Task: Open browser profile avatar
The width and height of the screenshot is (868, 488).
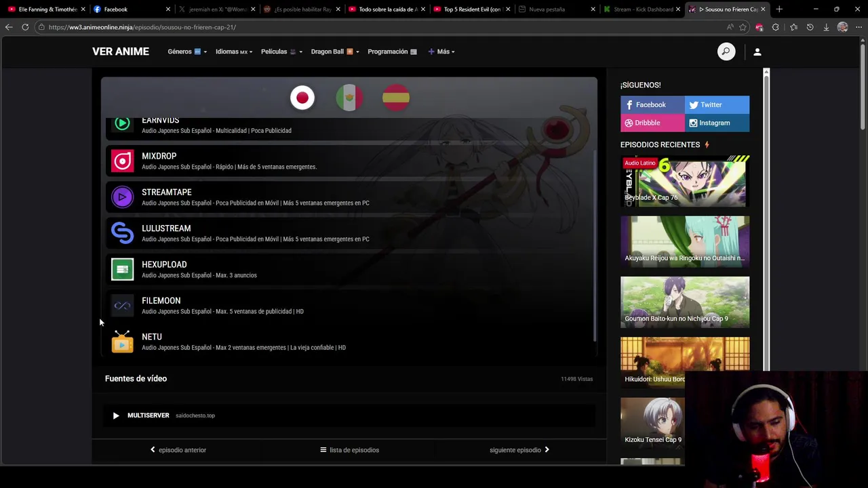Action: click(842, 27)
